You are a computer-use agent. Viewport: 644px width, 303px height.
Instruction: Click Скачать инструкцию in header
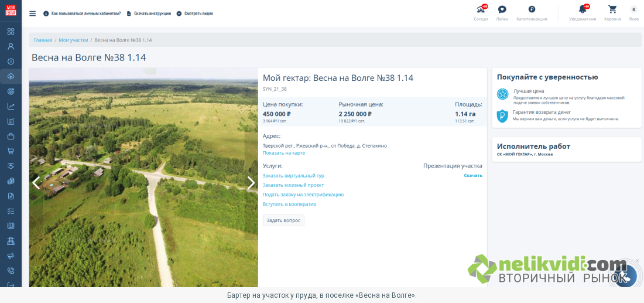click(149, 13)
